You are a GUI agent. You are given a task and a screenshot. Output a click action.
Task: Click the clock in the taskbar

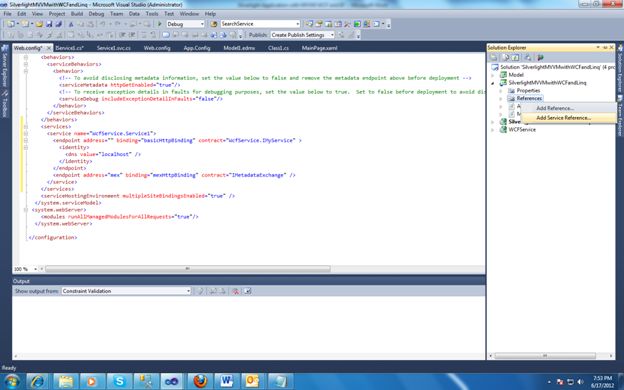point(602,382)
